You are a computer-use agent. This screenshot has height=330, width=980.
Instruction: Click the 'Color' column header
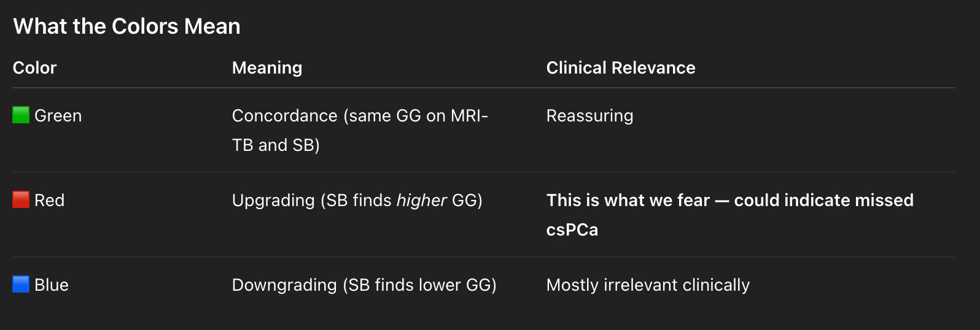click(x=34, y=67)
